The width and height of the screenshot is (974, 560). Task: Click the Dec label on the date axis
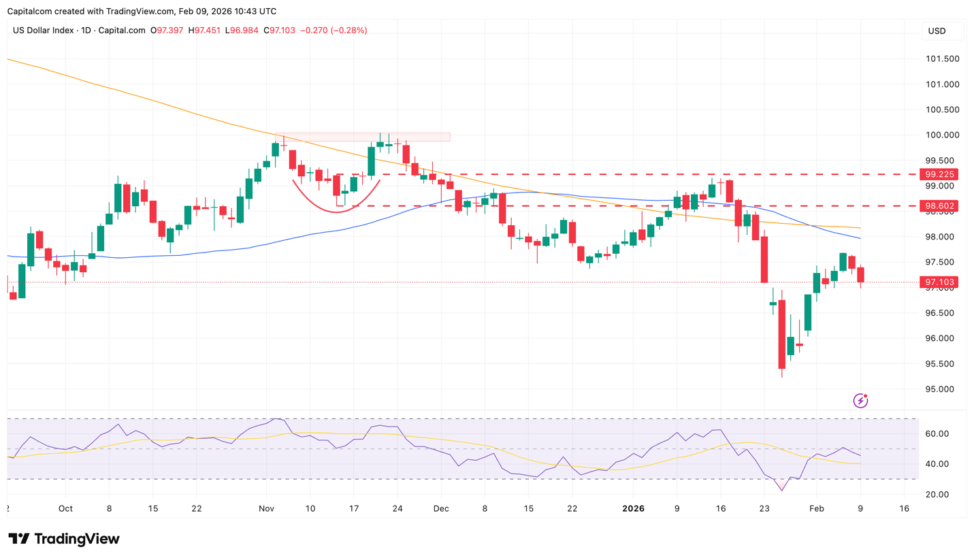(441, 508)
